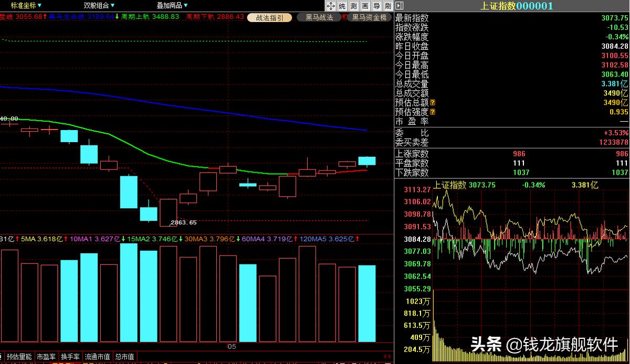
Task: Click help icon next to 预估强度
Action: point(433,112)
